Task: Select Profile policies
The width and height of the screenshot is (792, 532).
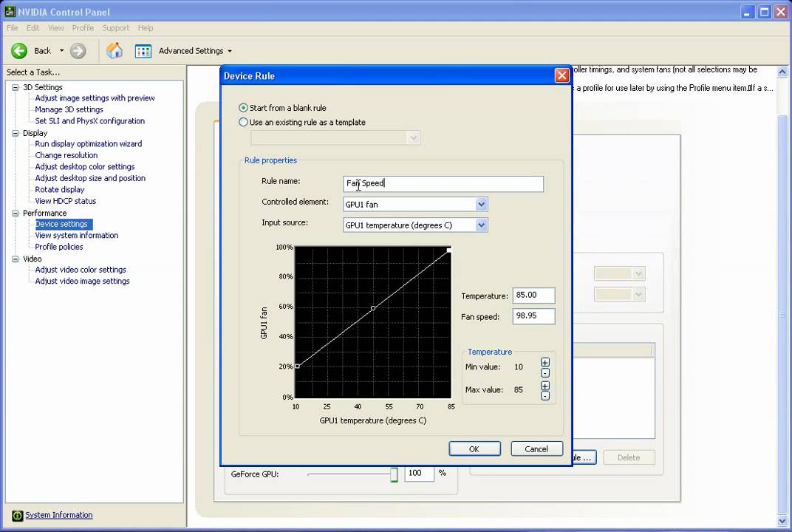Action: [x=59, y=247]
